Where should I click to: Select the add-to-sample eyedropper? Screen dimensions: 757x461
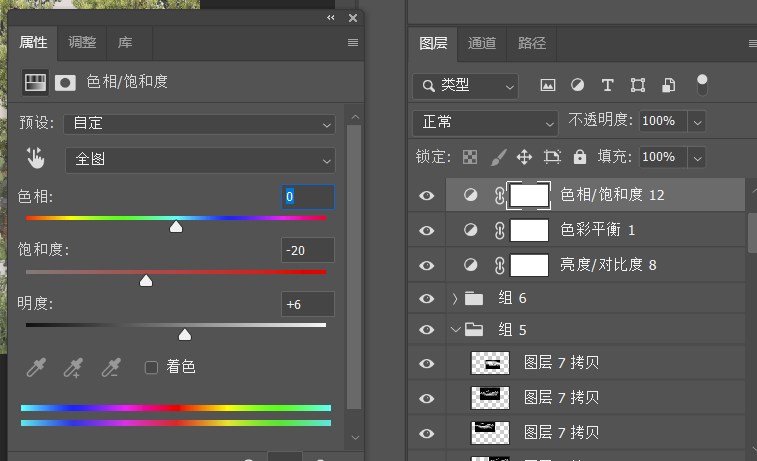73,368
